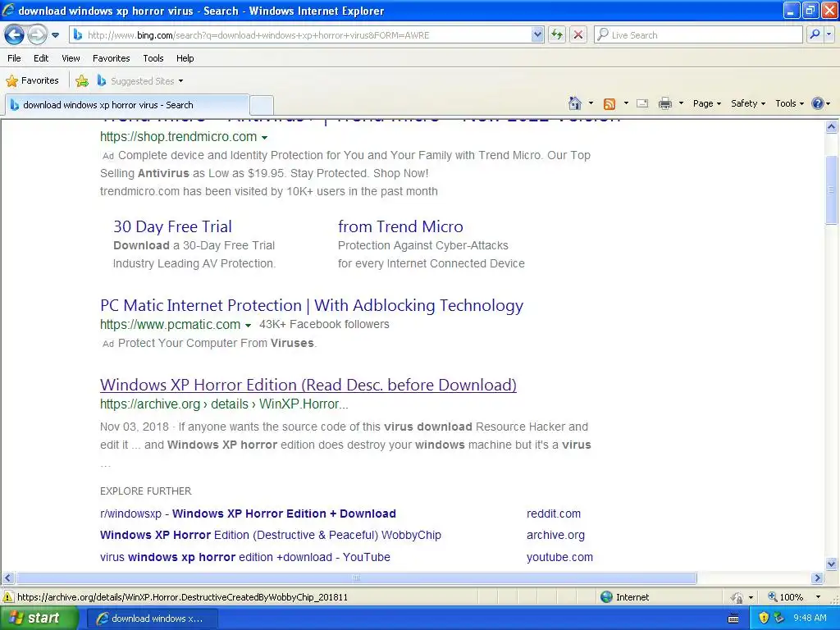Open the Edit menu

[41, 58]
